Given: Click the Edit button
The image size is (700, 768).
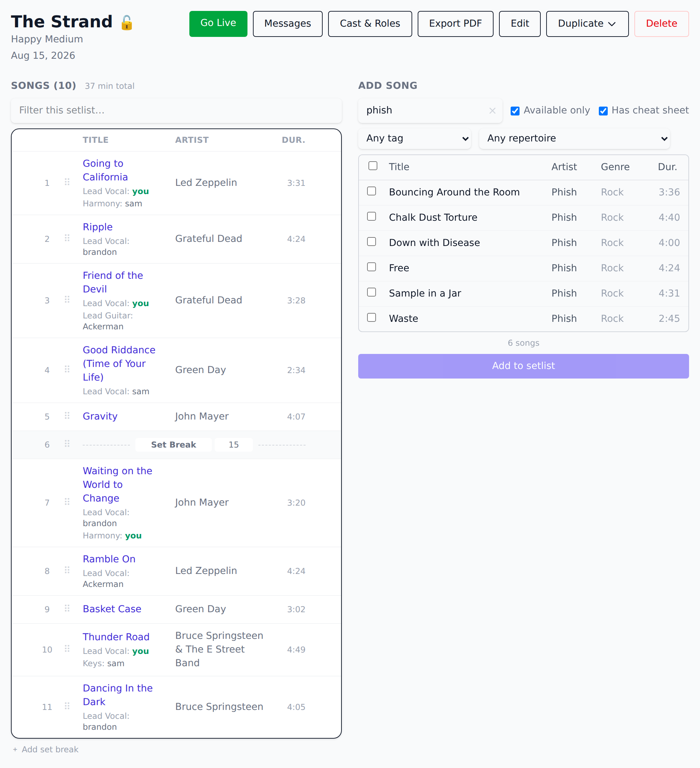Looking at the screenshot, I should (x=520, y=24).
